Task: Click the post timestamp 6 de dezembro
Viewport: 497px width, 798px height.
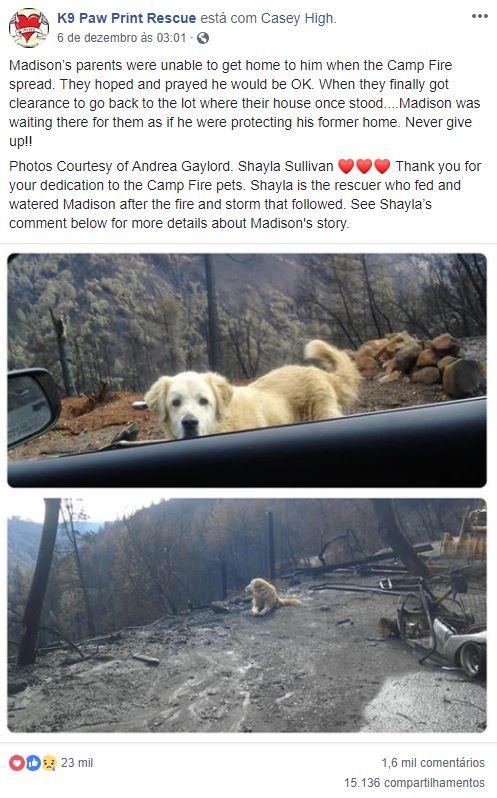Action: click(x=122, y=38)
